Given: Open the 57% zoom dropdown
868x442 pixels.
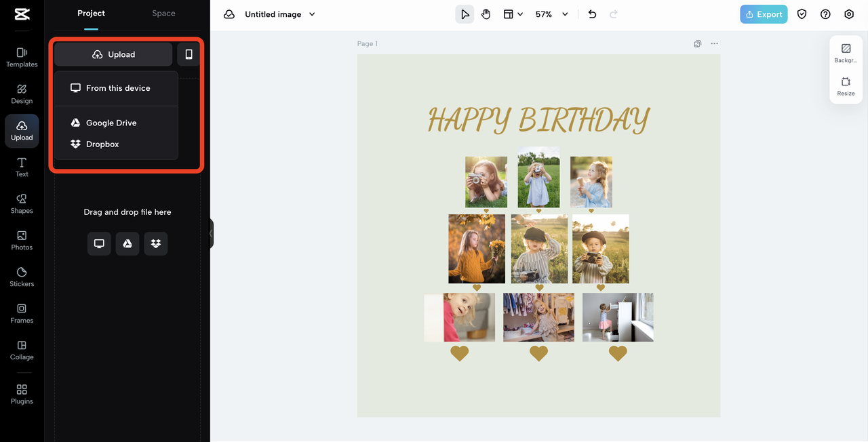Looking at the screenshot, I should (x=551, y=14).
